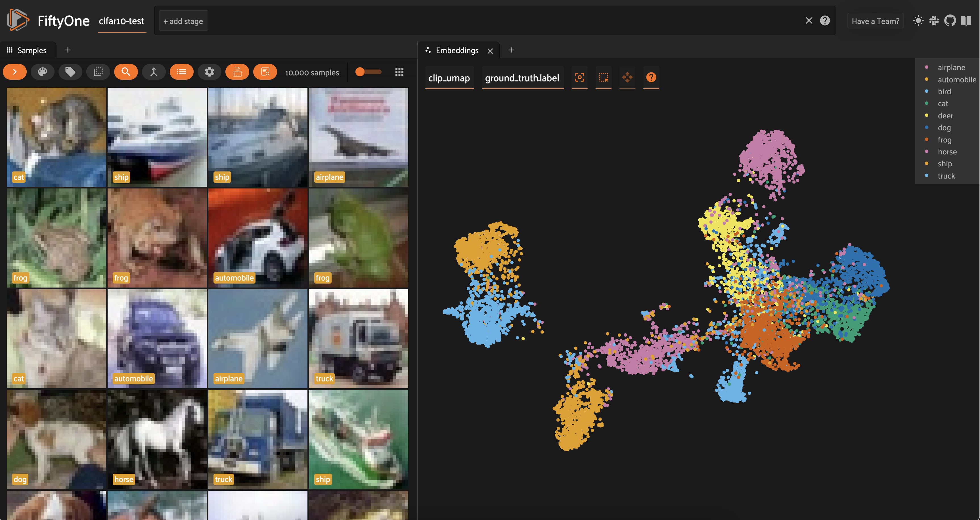Click the Have a Team? link
The width and height of the screenshot is (980, 520).
tap(875, 21)
